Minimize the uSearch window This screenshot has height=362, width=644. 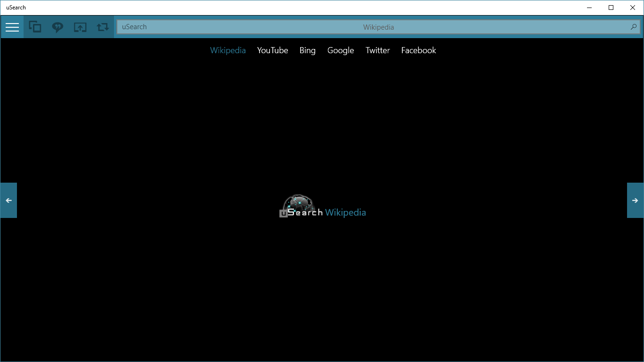coord(589,8)
